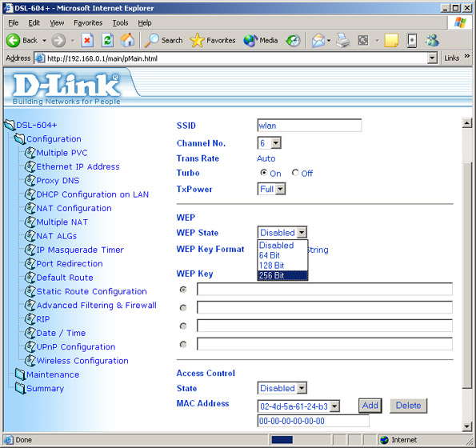Stop page loading with the red X icon
Image resolution: width=476 pixels, height=448 pixels.
87,40
